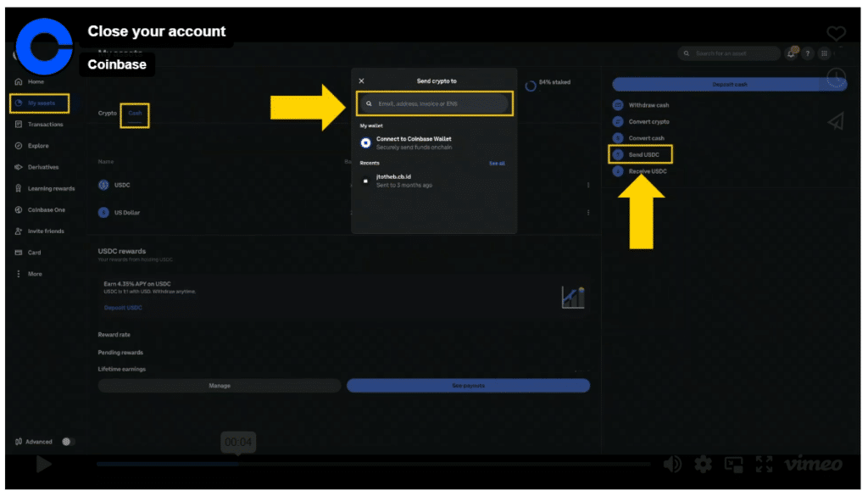Click Receive USDC
Image resolution: width=868 pixels, height=496 pixels.
640,171
